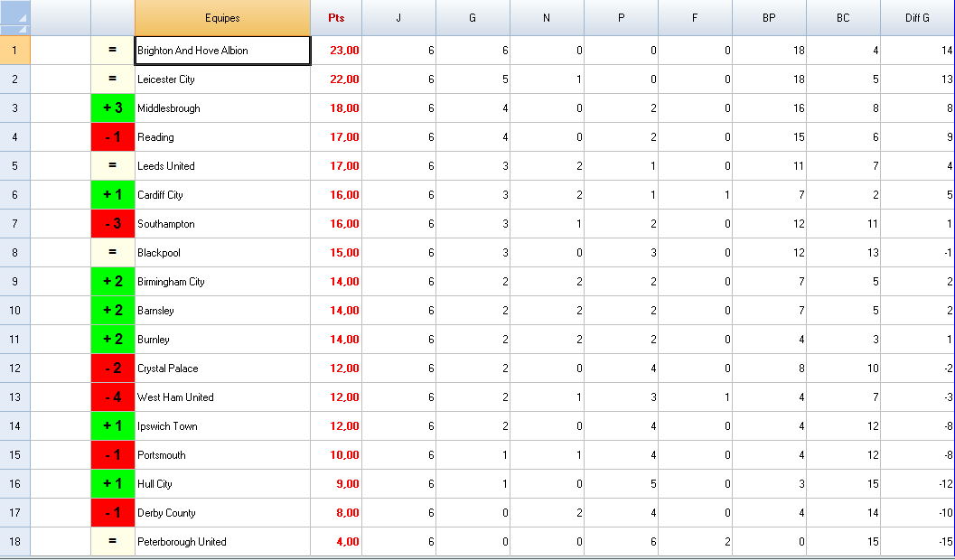Image resolution: width=955 pixels, height=560 pixels.
Task: Click the BC column header
Action: 843,18
